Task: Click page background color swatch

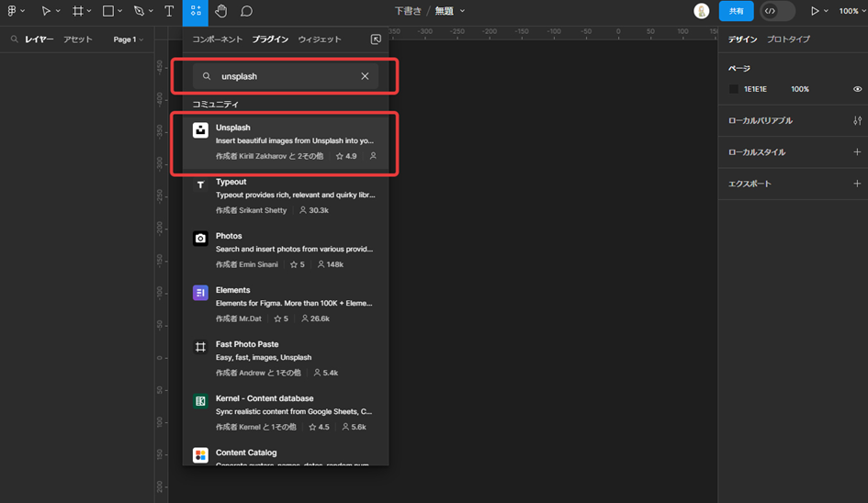Action: click(734, 89)
